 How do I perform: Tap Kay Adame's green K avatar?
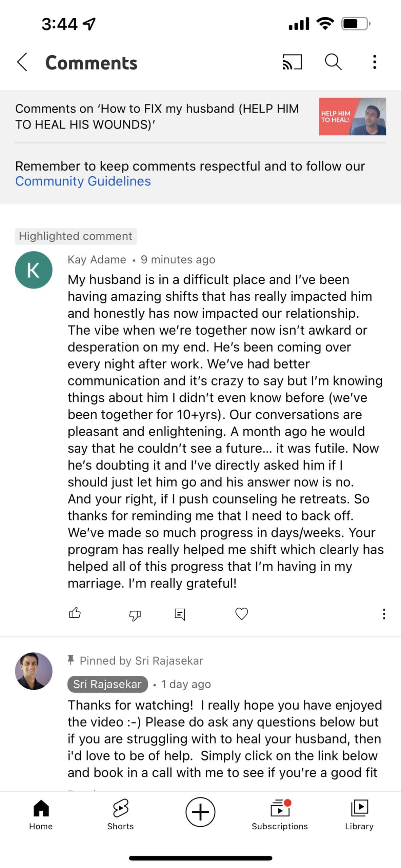click(x=34, y=270)
